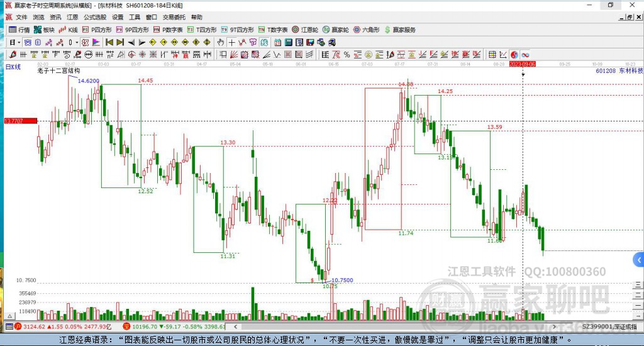644x346 pixels.
Task: Click the app logo in menu bar
Action: pyautogui.click(x=9, y=17)
